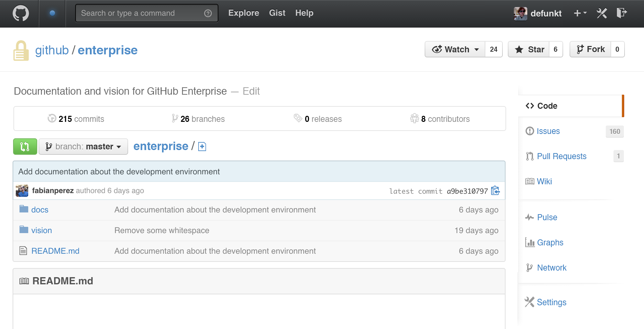Click the Pull Requests count badge 1
Image resolution: width=644 pixels, height=329 pixels.
619,156
